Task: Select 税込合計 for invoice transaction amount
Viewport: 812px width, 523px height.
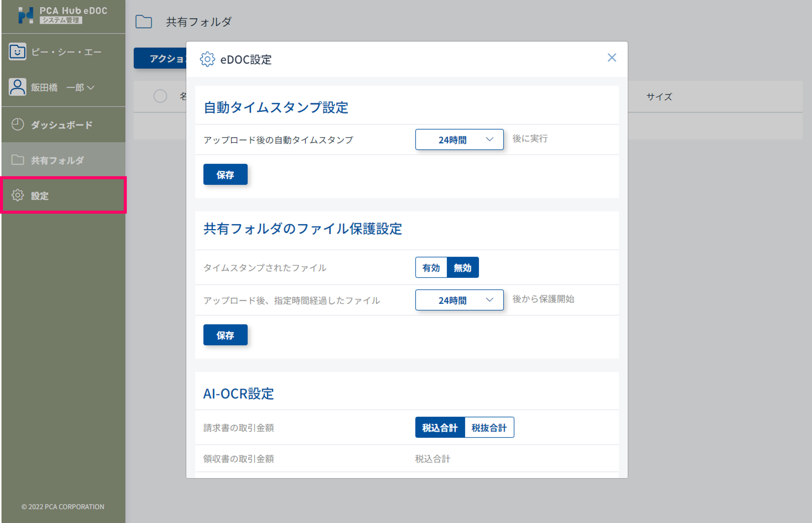Action: point(440,427)
